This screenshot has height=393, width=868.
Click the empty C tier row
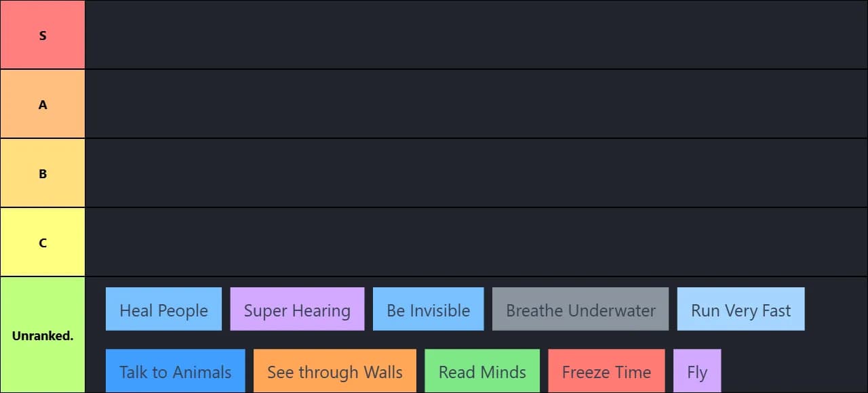pos(476,242)
